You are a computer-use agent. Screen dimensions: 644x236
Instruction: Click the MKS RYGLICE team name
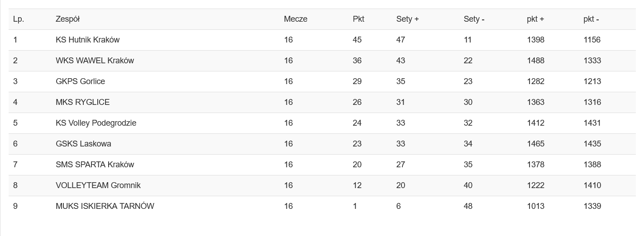(x=82, y=102)
